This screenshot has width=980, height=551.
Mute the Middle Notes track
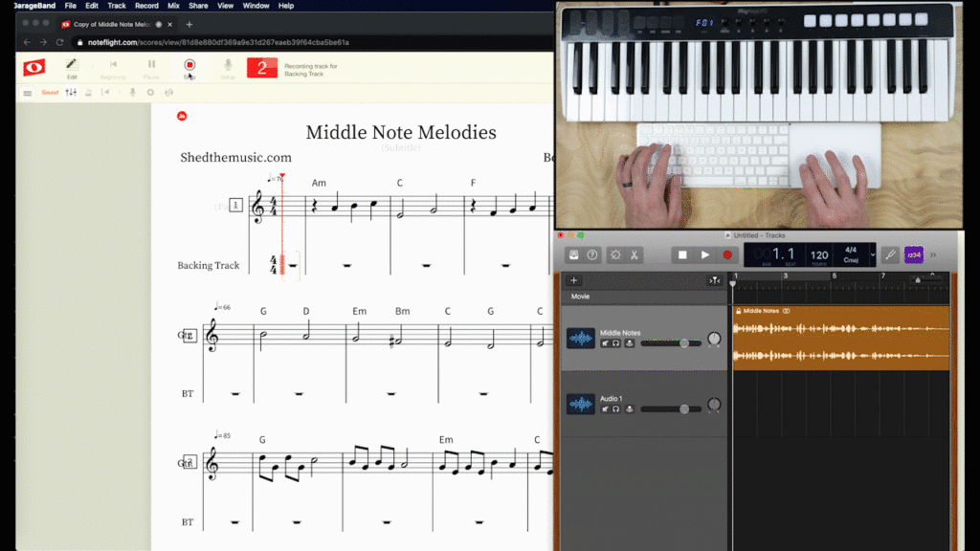coord(605,343)
